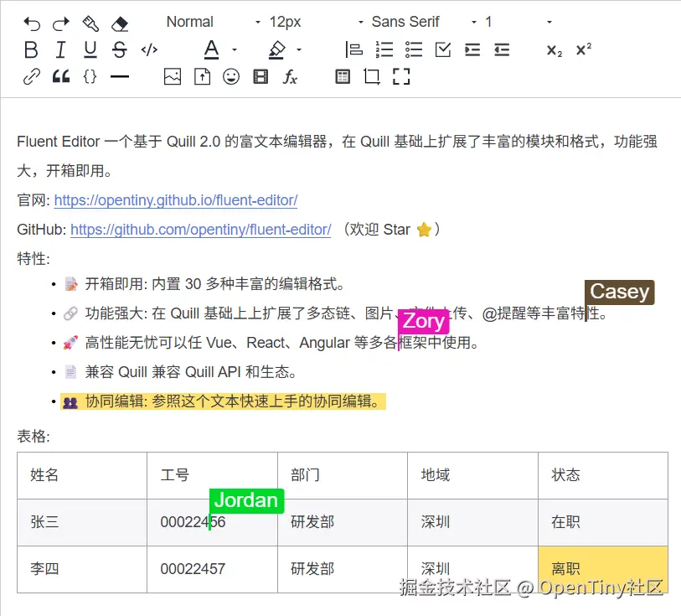Insert a horizontal divider line

point(120,77)
